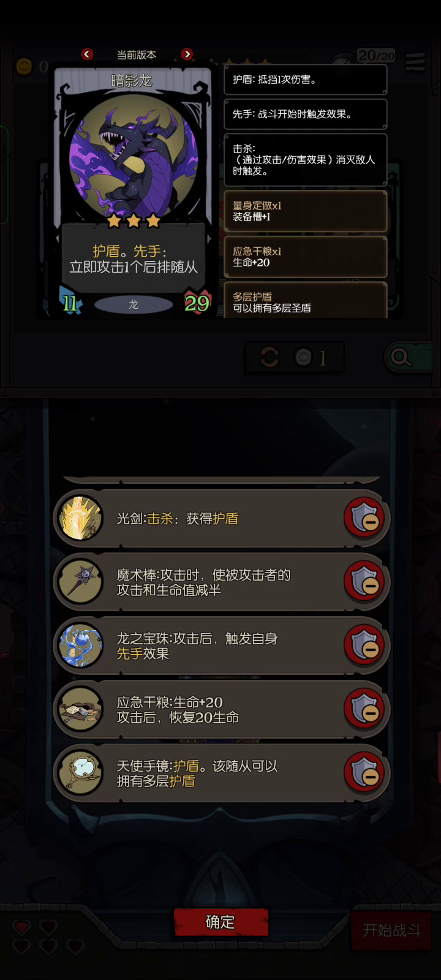Remove the 光剑 equipment shield button

364,518
